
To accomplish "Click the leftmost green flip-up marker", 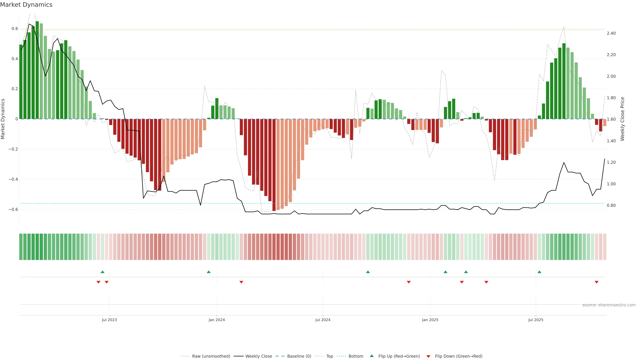I will pos(102,272).
